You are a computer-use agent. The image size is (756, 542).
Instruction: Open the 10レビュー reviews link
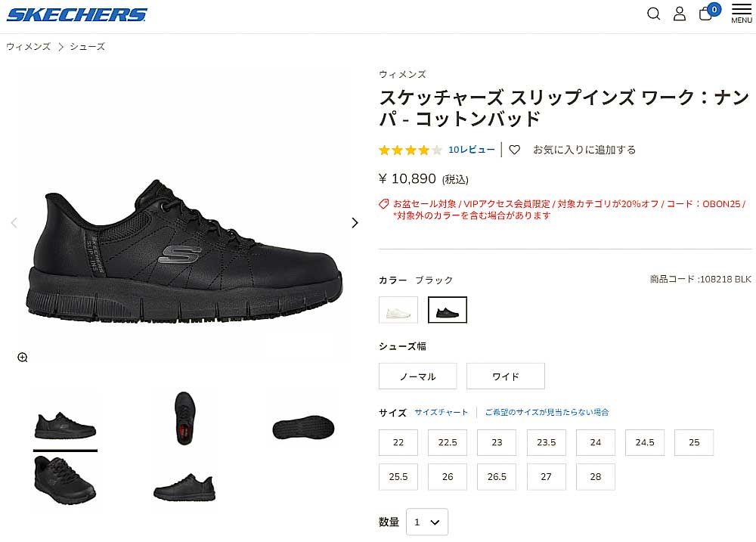coord(472,150)
